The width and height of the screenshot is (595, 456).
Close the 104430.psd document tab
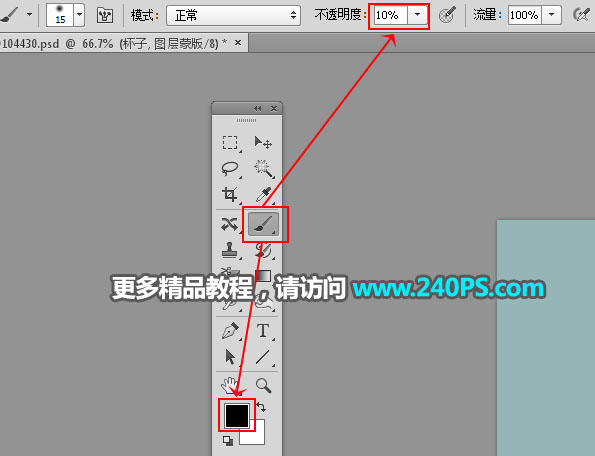click(238, 43)
